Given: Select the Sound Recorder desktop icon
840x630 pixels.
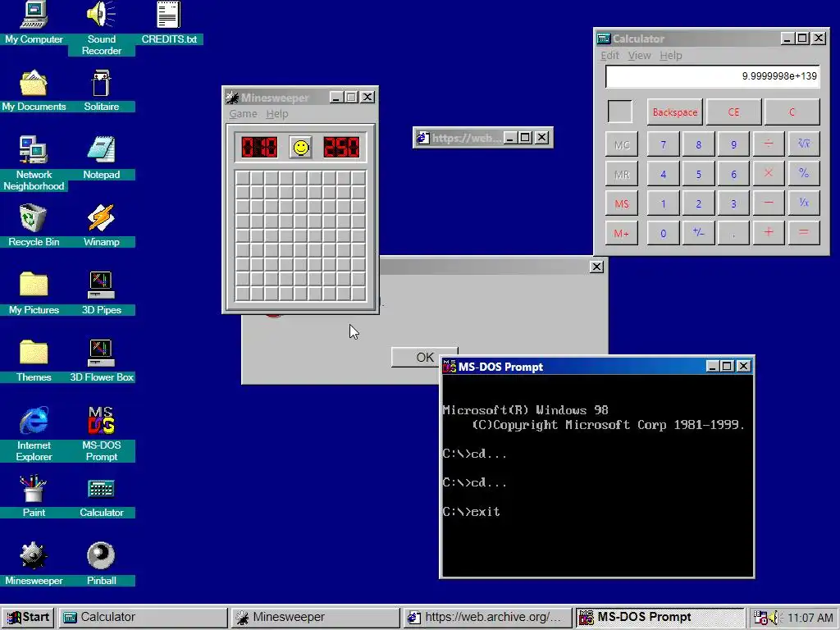Looking at the screenshot, I should click(x=101, y=28).
